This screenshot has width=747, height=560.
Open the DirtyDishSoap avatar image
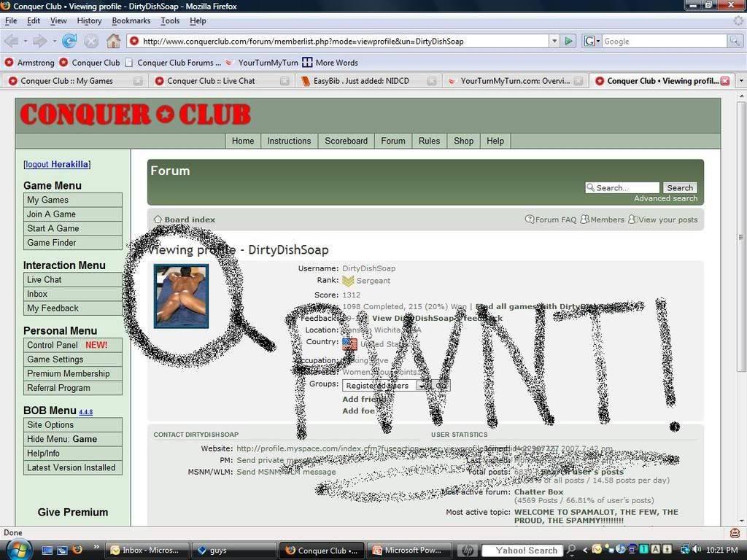[x=181, y=296]
